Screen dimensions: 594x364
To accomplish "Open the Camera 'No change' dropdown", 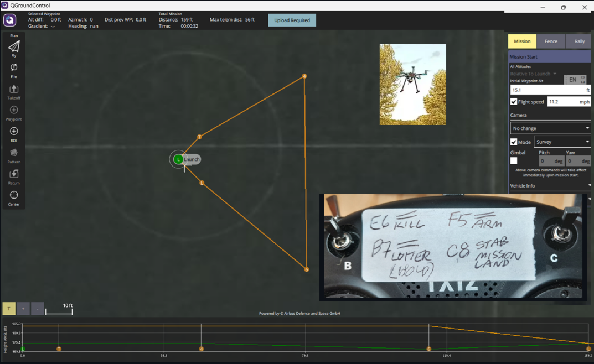I will pos(550,128).
